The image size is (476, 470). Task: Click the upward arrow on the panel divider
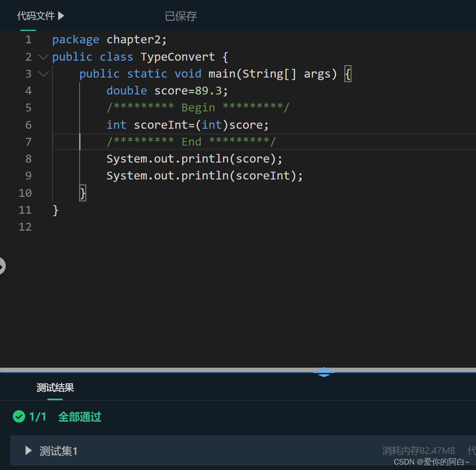324,369
